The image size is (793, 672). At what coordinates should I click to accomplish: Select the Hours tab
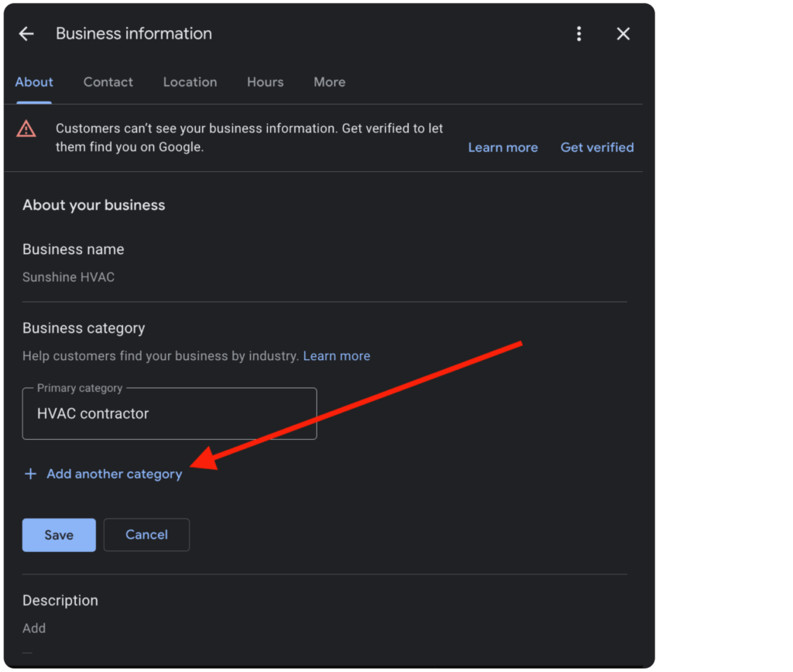[265, 82]
